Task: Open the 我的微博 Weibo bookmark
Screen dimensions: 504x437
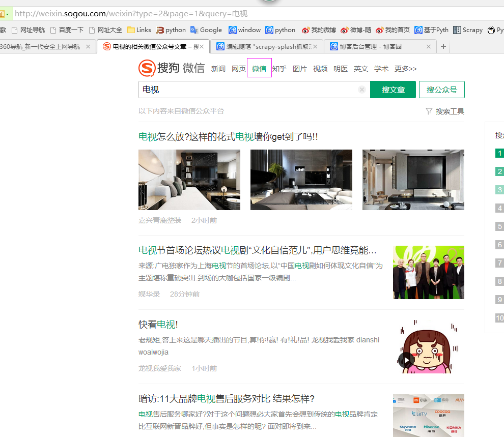Action: (x=319, y=30)
